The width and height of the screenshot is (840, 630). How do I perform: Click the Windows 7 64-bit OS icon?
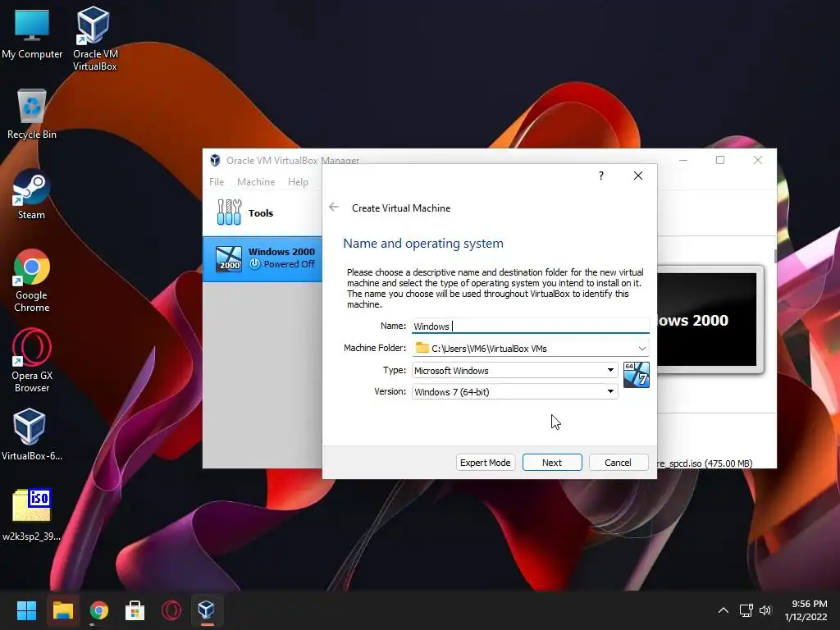637,375
